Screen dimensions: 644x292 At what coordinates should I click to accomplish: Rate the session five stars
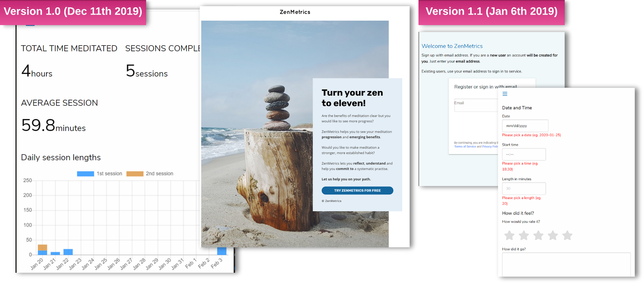coord(567,235)
